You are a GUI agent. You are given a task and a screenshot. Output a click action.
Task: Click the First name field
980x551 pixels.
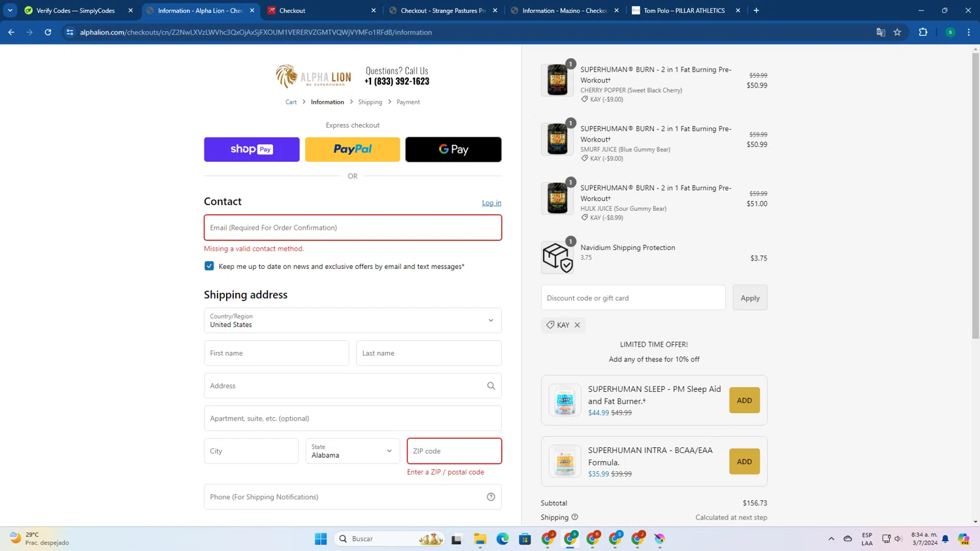pyautogui.click(x=276, y=353)
